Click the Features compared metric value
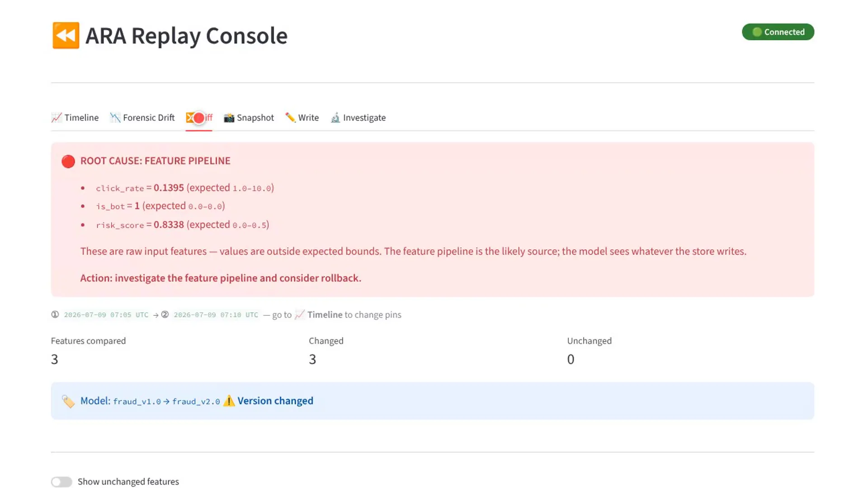Image resolution: width=868 pixels, height=488 pixels. (x=55, y=359)
